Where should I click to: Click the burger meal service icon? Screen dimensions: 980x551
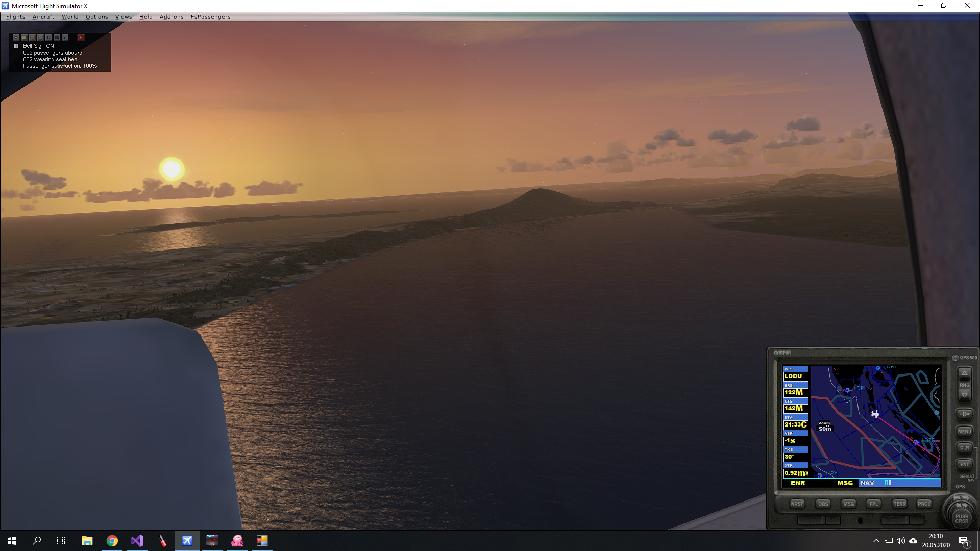coord(32,38)
